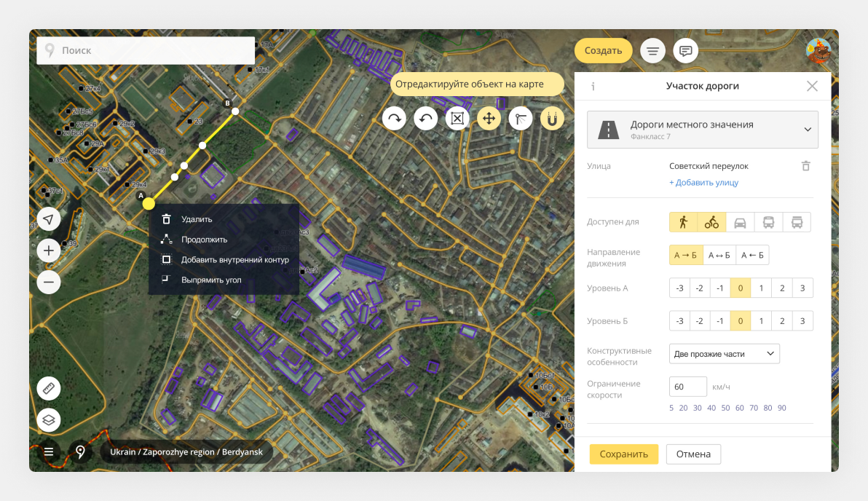
Task: Pick speed preset 30
Action: click(x=698, y=408)
